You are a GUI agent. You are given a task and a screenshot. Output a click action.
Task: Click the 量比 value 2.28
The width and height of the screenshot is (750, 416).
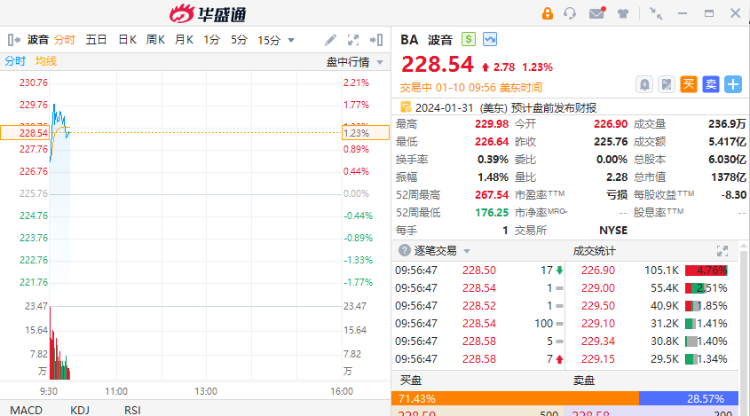[617, 177]
